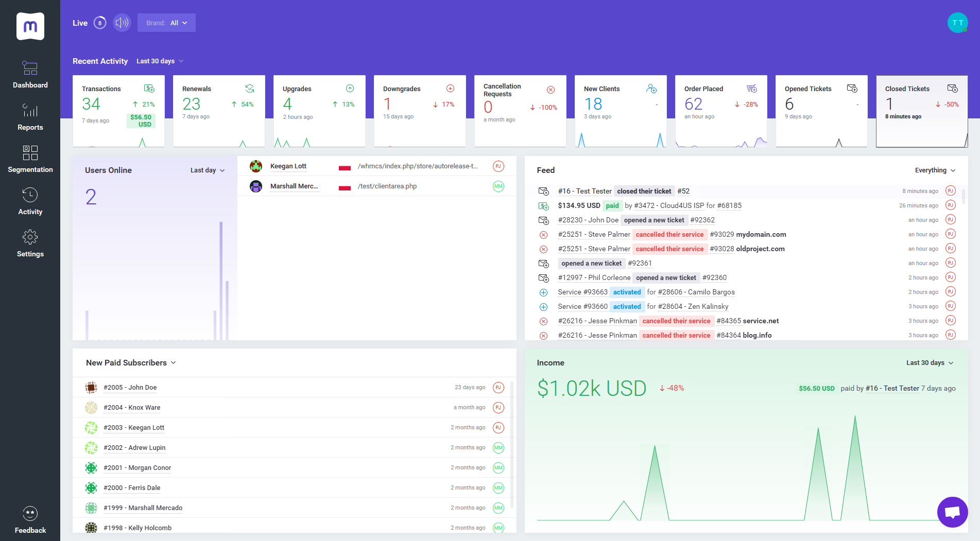Open ticket #92362 link in the feed
The width and height of the screenshot is (980, 541).
[x=702, y=220]
